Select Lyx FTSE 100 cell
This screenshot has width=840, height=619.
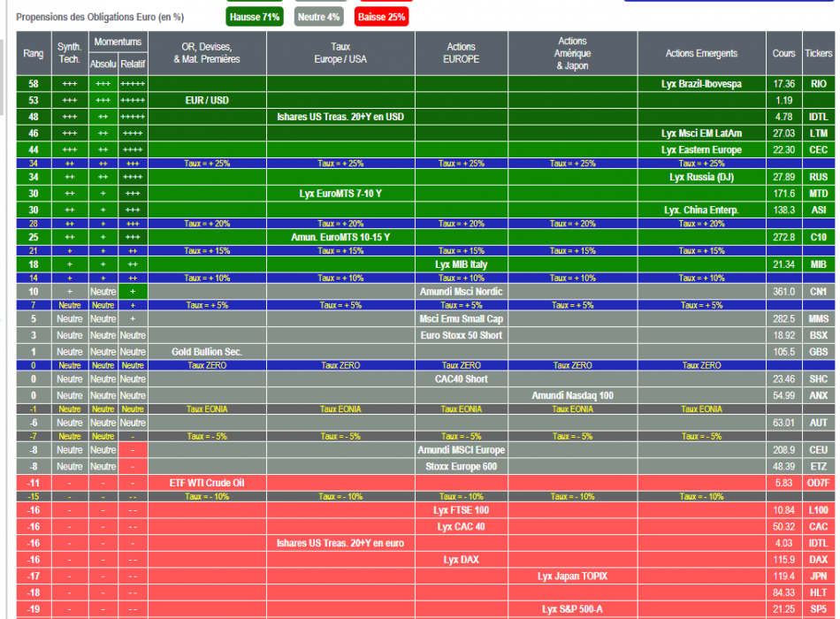point(462,510)
